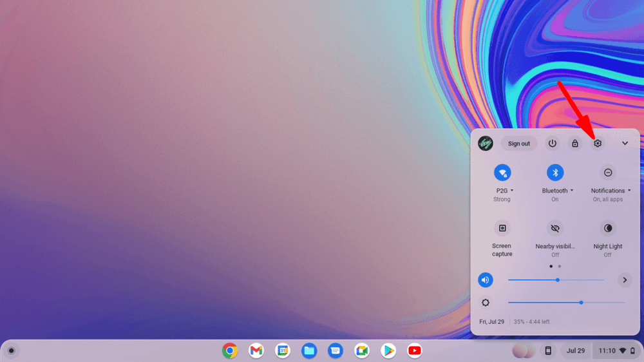The height and width of the screenshot is (362, 644).
Task: Collapse the quick settings panel chevron
Action: coord(625,144)
